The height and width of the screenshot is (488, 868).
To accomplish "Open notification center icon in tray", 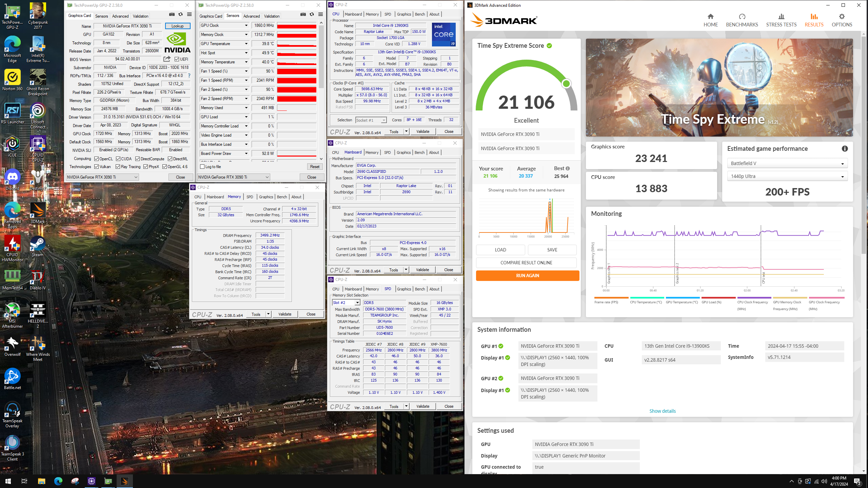I will point(857,481).
